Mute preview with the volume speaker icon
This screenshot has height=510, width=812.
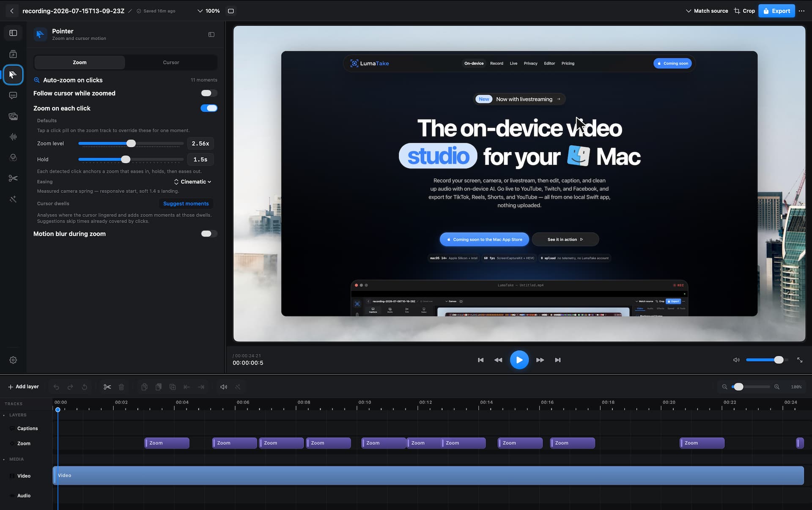tap(736, 360)
